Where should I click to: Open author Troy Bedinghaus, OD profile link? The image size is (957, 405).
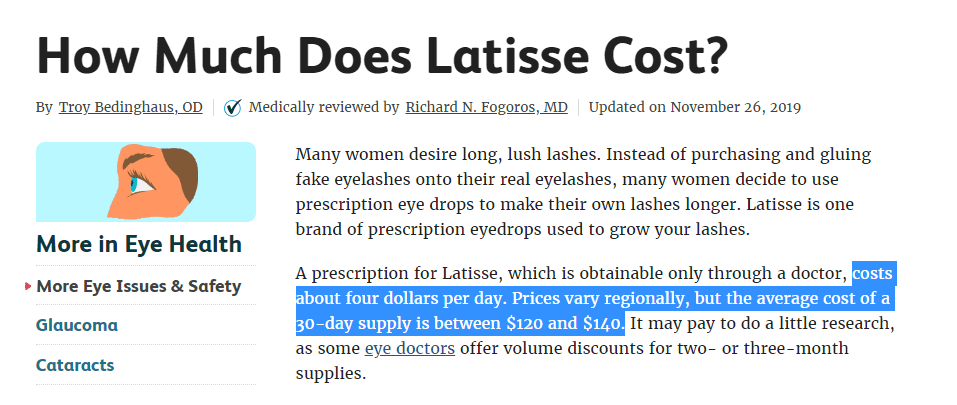131,108
